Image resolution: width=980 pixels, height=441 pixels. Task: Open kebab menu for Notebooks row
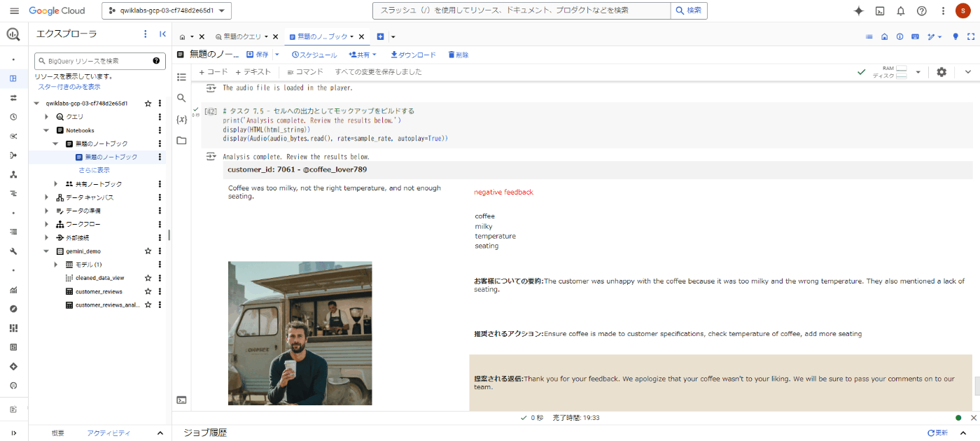(160, 130)
